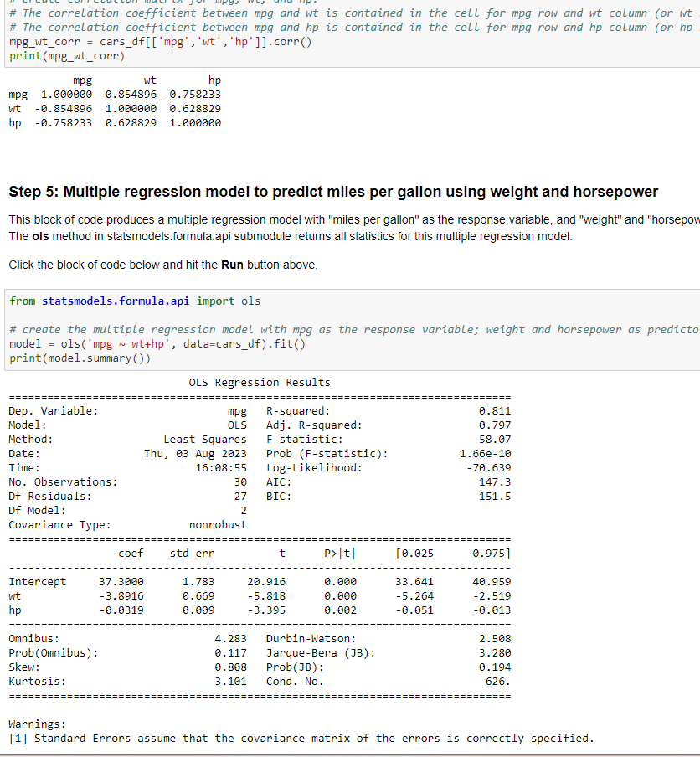Select the Adj. R-squared value 0.797

495,425
